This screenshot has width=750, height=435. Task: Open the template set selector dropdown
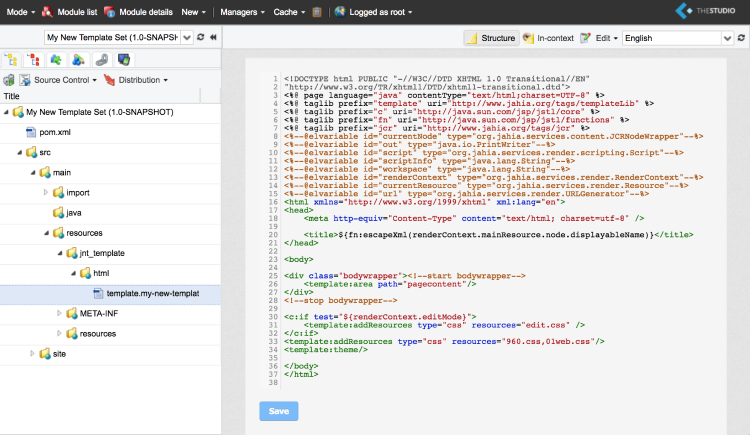(187, 37)
